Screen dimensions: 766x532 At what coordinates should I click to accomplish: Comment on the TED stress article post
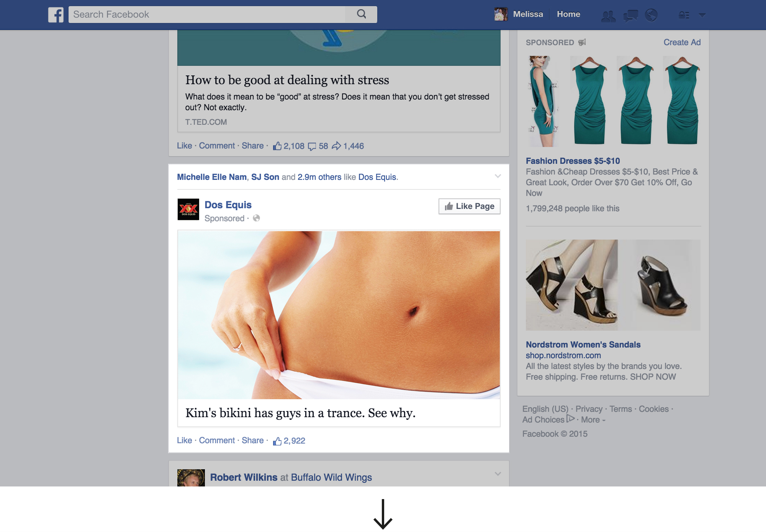[x=217, y=146]
